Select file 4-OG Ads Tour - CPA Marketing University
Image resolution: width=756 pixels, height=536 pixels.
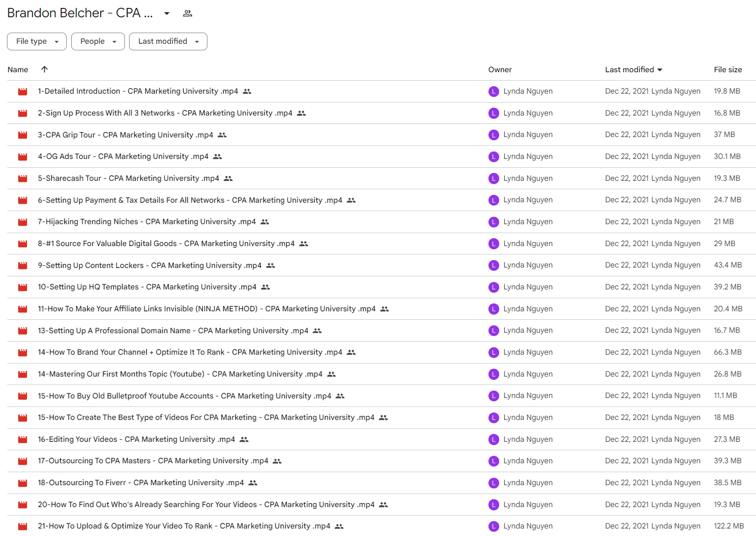tap(123, 157)
